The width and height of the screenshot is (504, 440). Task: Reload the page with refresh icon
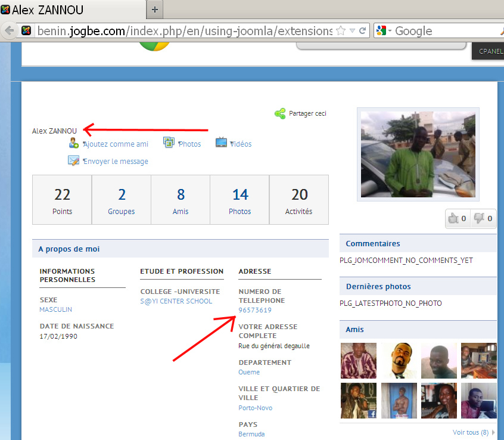coord(362,31)
